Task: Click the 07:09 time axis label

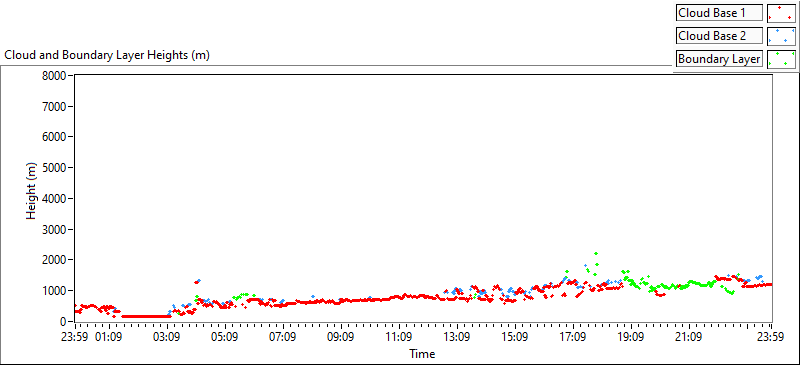Action: click(283, 337)
